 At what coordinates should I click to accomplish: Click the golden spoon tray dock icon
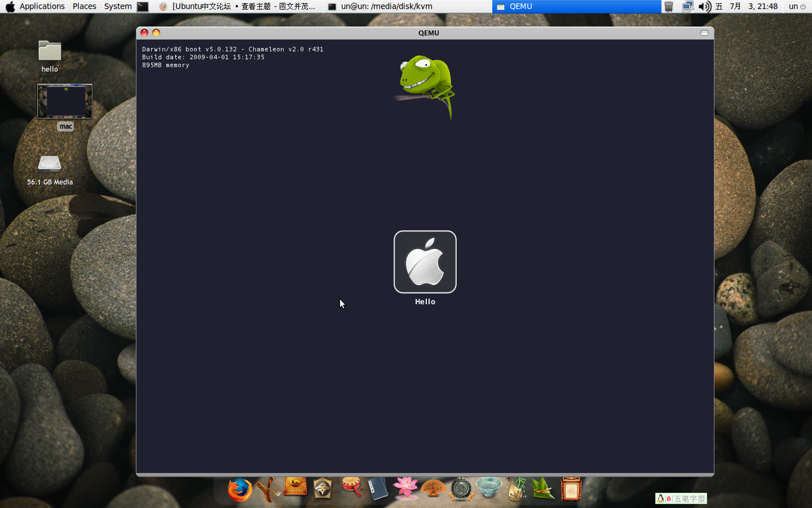[295, 487]
